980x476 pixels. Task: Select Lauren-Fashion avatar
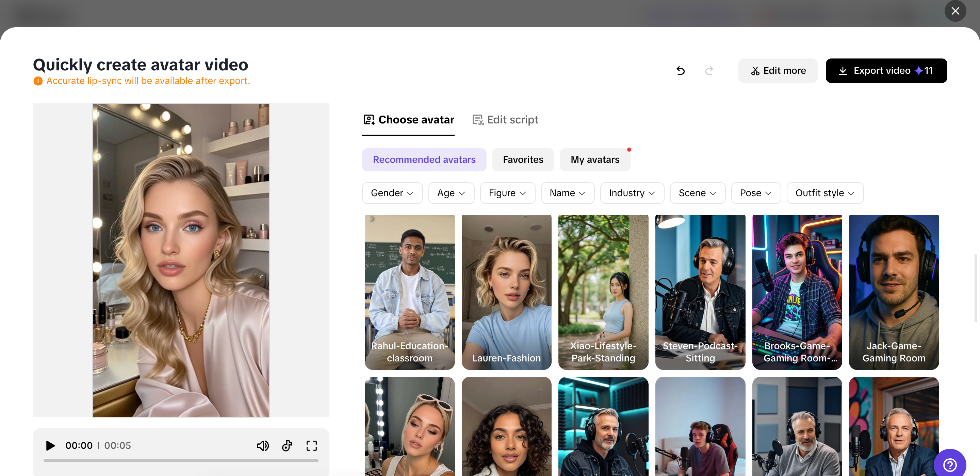click(x=506, y=292)
